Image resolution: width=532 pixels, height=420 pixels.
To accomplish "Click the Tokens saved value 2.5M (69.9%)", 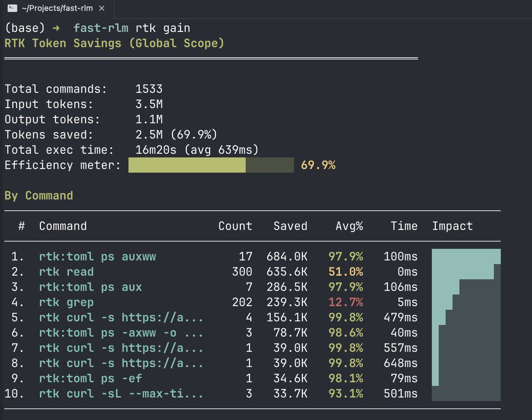I will pyautogui.click(x=176, y=135).
